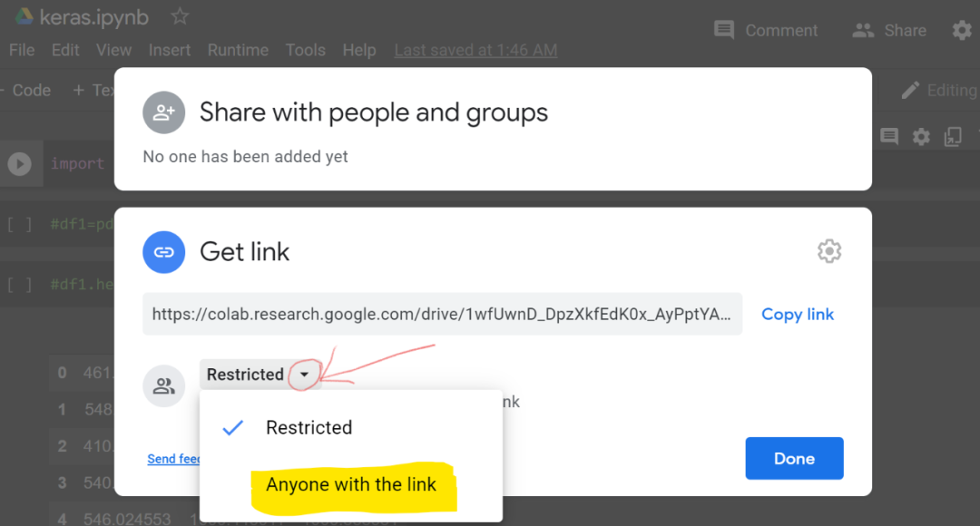Click the restricted group people icon
This screenshot has width=980, height=526.
click(x=163, y=386)
